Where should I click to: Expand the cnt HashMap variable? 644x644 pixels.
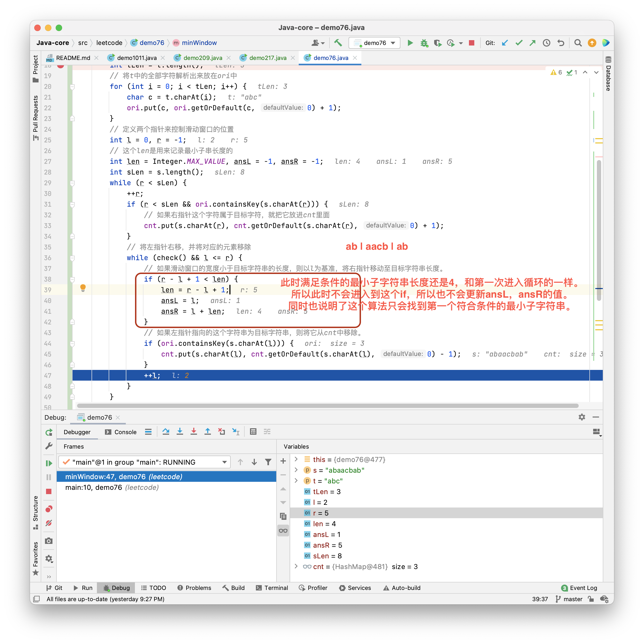point(296,566)
